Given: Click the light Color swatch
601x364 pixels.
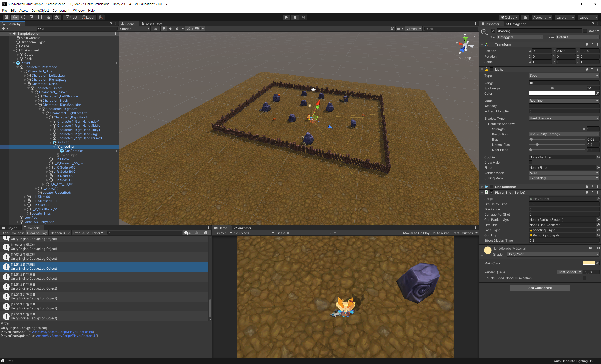Looking at the screenshot, I should point(561,93).
